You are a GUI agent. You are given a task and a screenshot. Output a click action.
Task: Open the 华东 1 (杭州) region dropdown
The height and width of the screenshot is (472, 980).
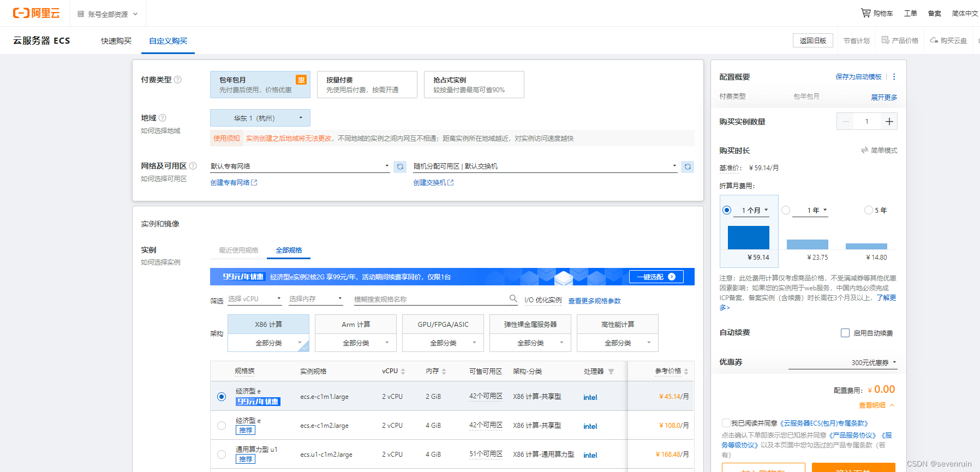[x=260, y=118]
